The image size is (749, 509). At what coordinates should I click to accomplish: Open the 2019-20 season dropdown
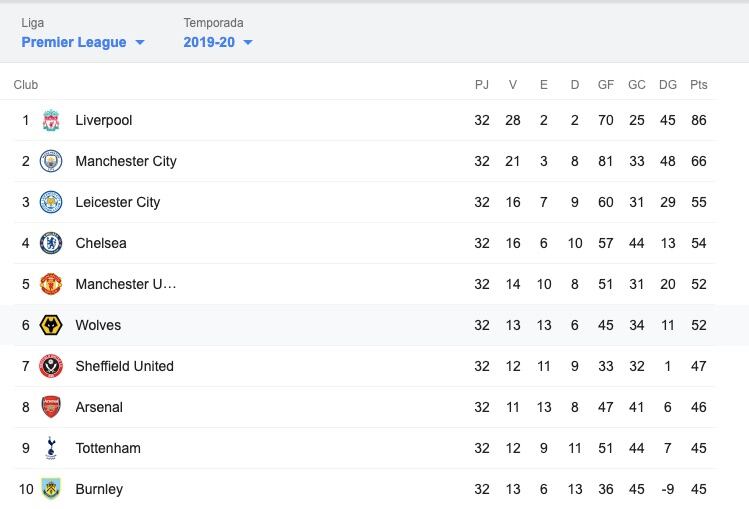coord(218,42)
